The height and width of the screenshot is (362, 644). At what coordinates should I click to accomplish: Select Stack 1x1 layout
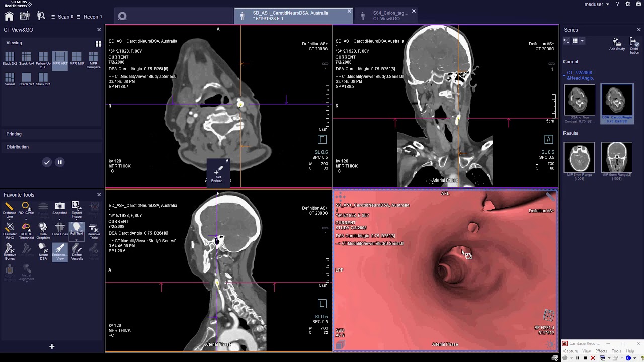26,79
